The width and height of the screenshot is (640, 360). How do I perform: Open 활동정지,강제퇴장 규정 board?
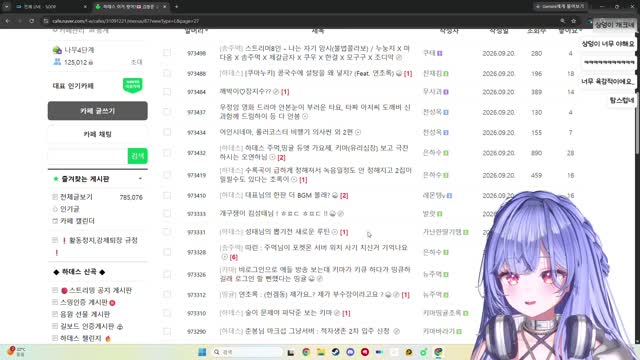103,240
